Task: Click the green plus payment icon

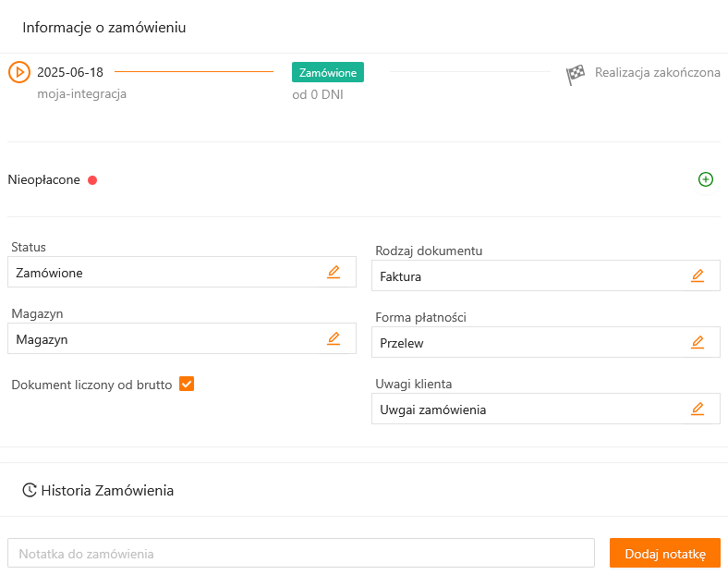Action: tap(706, 179)
